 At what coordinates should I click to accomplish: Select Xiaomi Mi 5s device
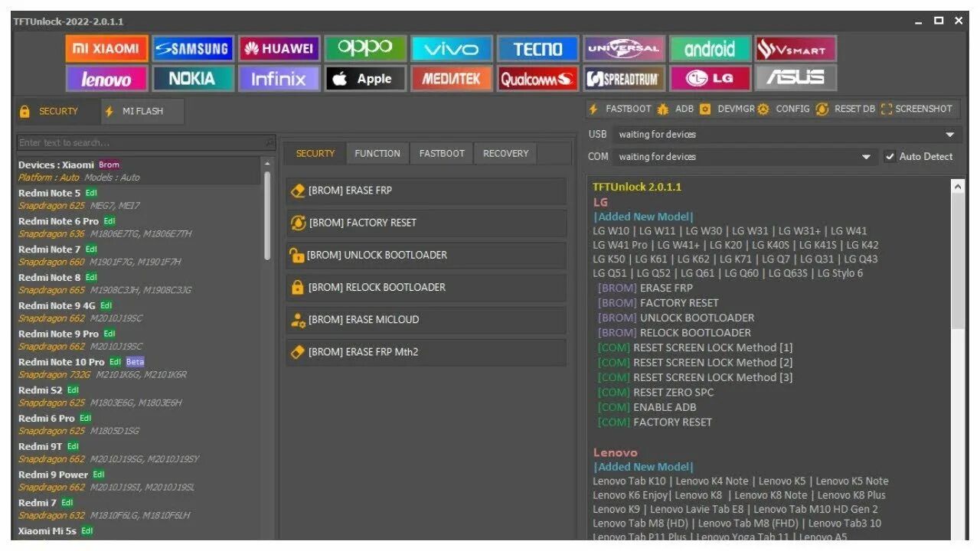[x=139, y=531]
